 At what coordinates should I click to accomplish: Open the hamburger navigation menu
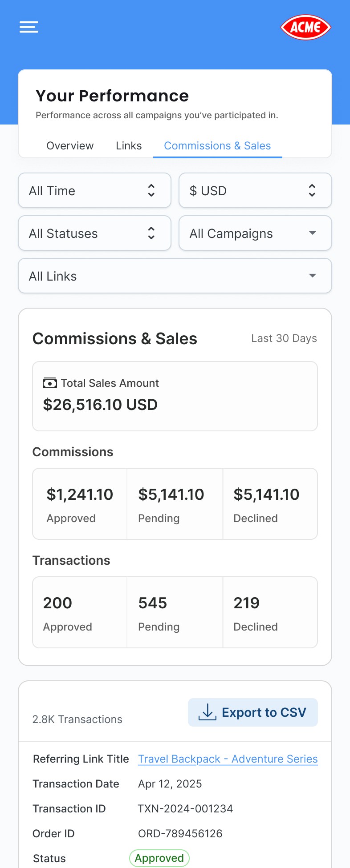(x=29, y=27)
